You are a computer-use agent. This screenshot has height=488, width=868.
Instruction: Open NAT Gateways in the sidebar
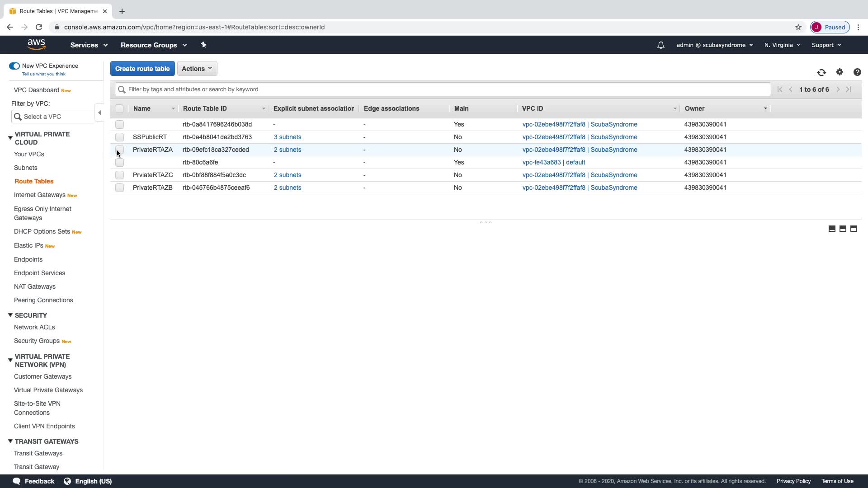click(x=35, y=286)
